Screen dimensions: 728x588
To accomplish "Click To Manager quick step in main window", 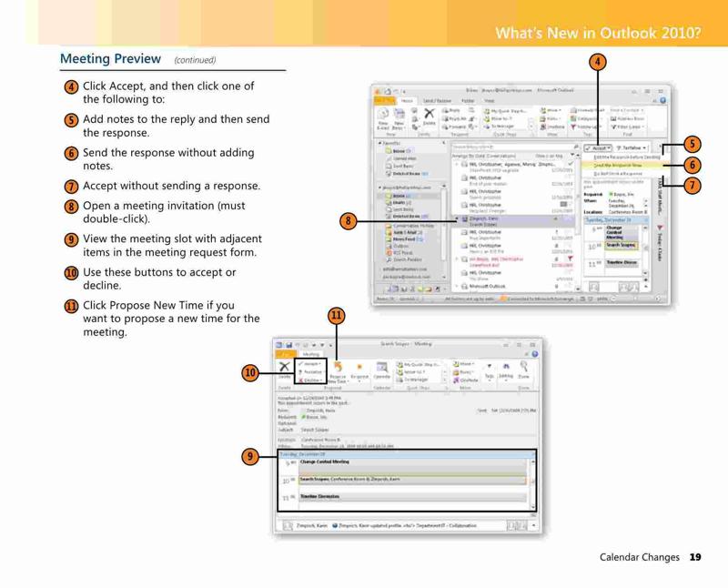I will coord(500,127).
